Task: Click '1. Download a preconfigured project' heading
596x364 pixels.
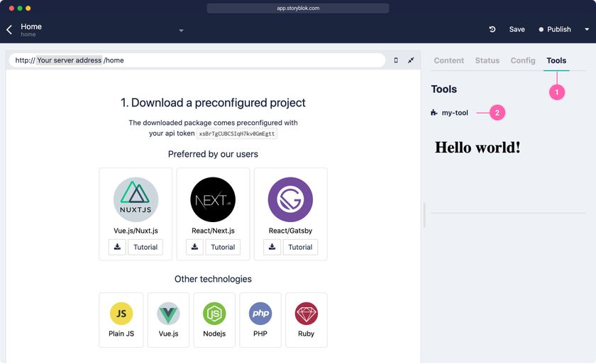Action: click(213, 103)
